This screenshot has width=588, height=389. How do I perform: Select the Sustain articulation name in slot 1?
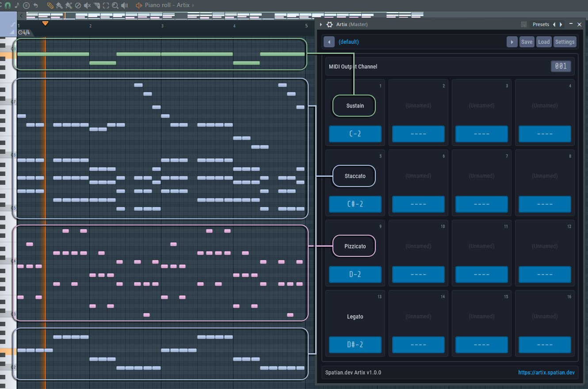click(355, 106)
